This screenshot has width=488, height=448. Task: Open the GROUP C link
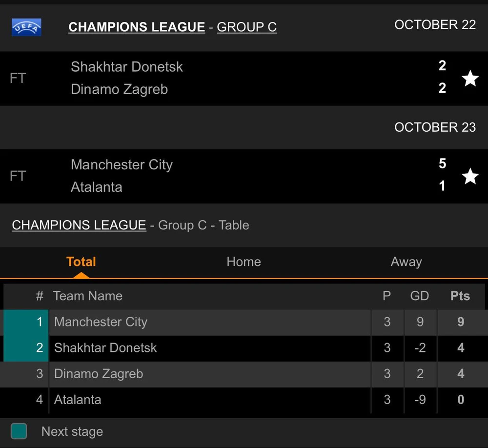pyautogui.click(x=246, y=27)
